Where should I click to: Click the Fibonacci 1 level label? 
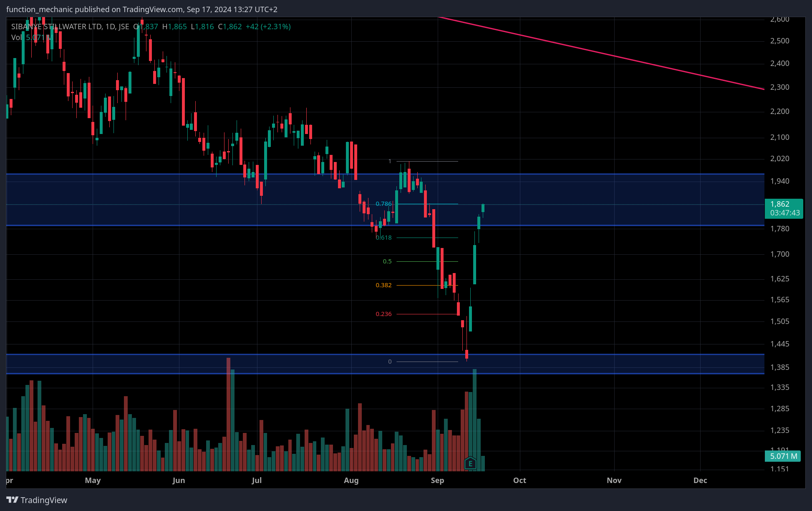[x=390, y=161]
